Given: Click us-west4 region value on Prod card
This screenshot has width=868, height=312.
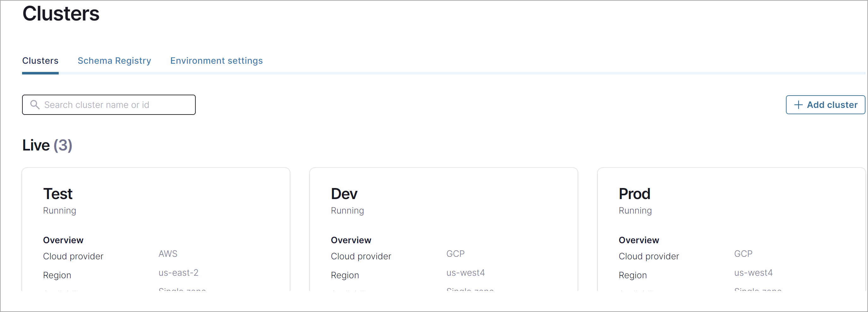Looking at the screenshot, I should coord(753,273).
